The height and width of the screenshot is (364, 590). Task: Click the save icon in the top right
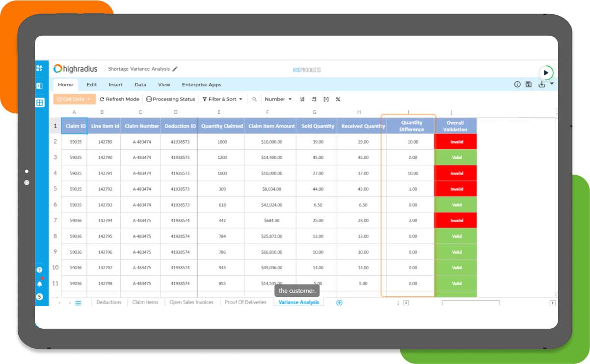coord(528,84)
